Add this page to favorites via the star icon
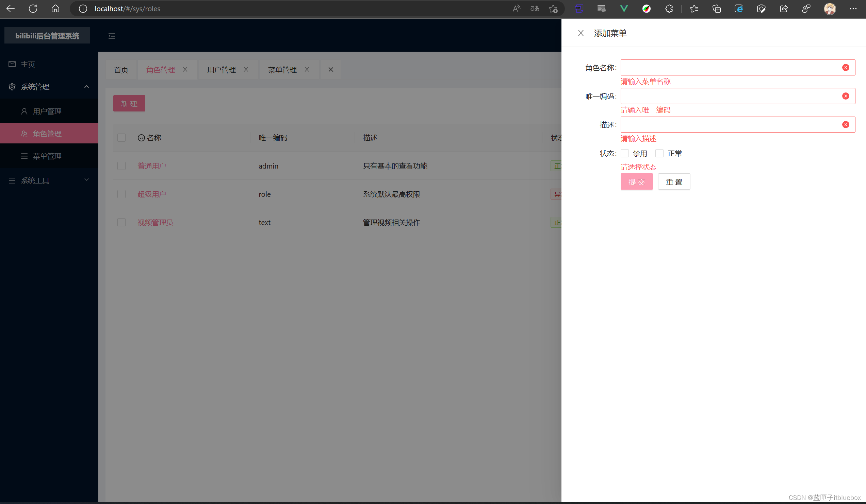Image resolution: width=866 pixels, height=504 pixels. click(553, 9)
